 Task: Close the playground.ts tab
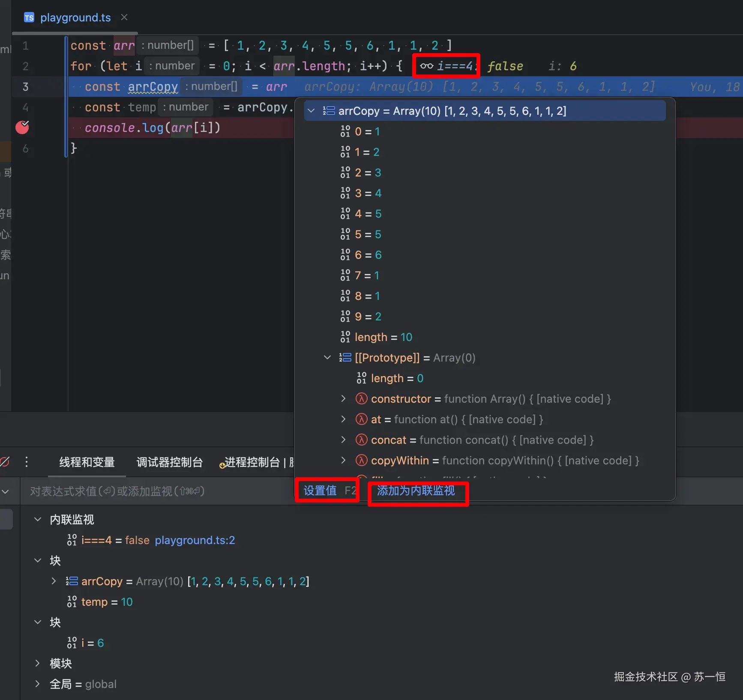(124, 18)
